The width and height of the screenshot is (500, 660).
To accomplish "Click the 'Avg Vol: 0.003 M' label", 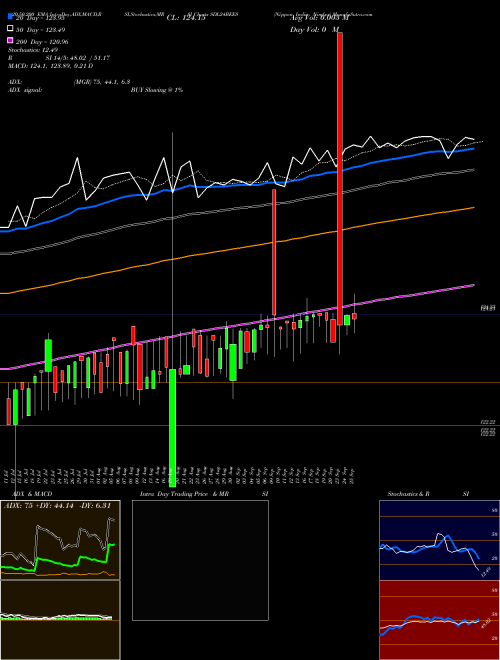I will 319,18.
